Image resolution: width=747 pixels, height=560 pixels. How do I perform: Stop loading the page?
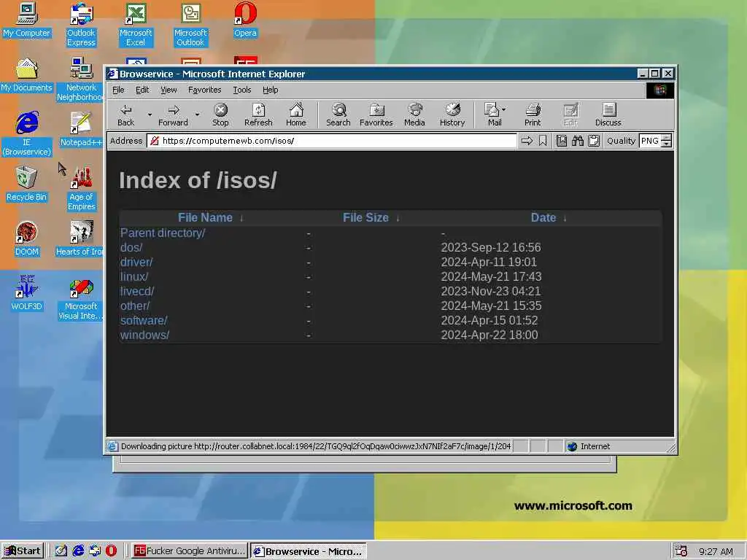[x=220, y=114]
